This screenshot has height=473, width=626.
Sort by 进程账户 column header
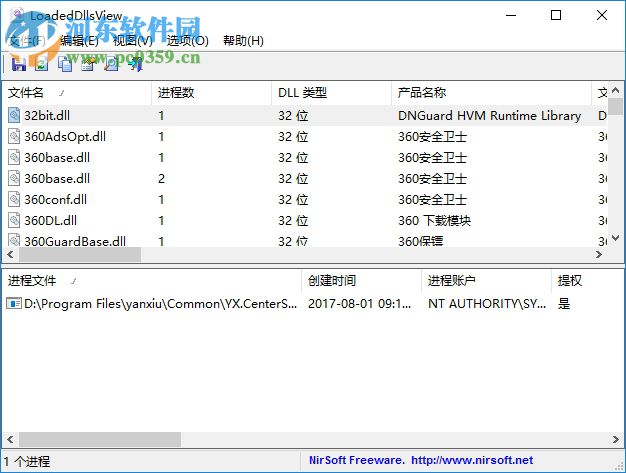coord(487,281)
